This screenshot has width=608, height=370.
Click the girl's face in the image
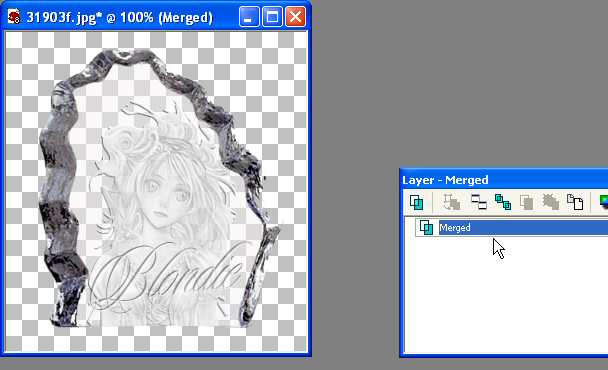163,198
